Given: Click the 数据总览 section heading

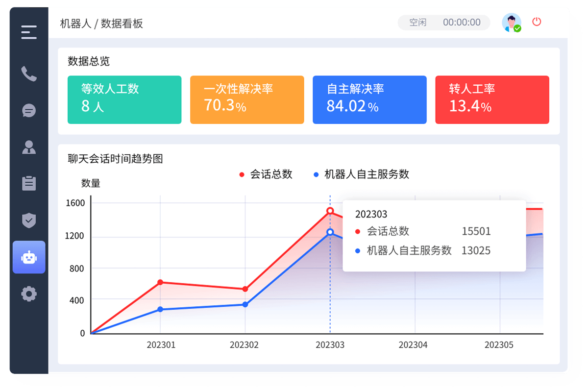Looking at the screenshot, I should point(89,61).
